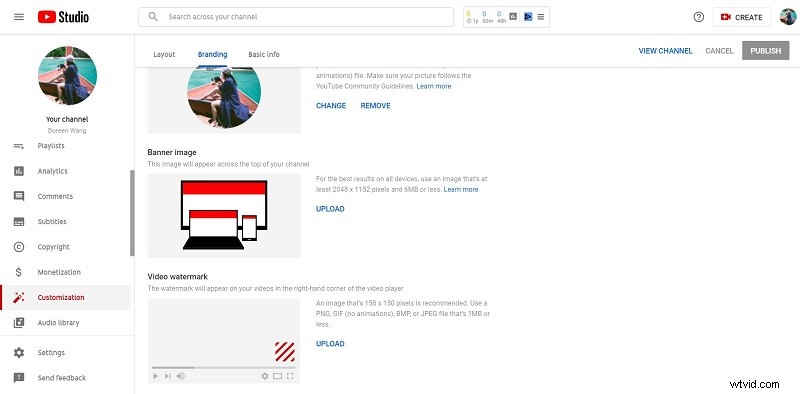Click the CANCEL button

(x=719, y=51)
